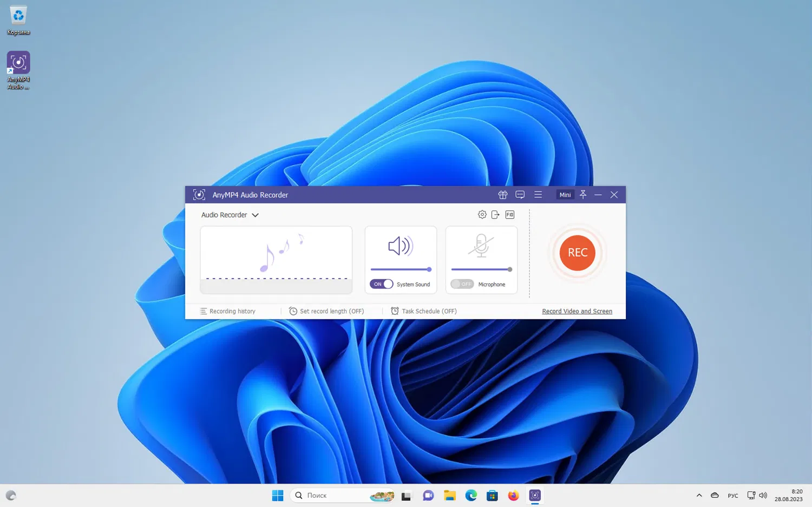Image resolution: width=812 pixels, height=507 pixels.
Task: Open the F10 hotkey settings icon
Action: pos(510,215)
